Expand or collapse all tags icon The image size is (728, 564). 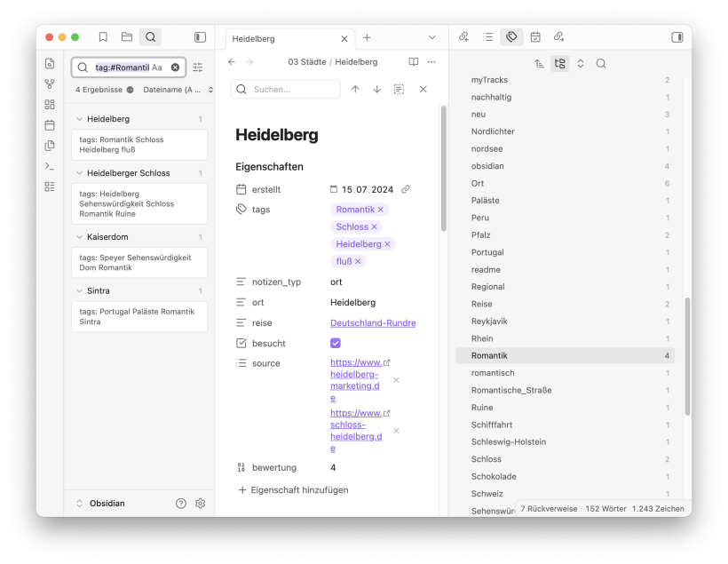pos(581,64)
